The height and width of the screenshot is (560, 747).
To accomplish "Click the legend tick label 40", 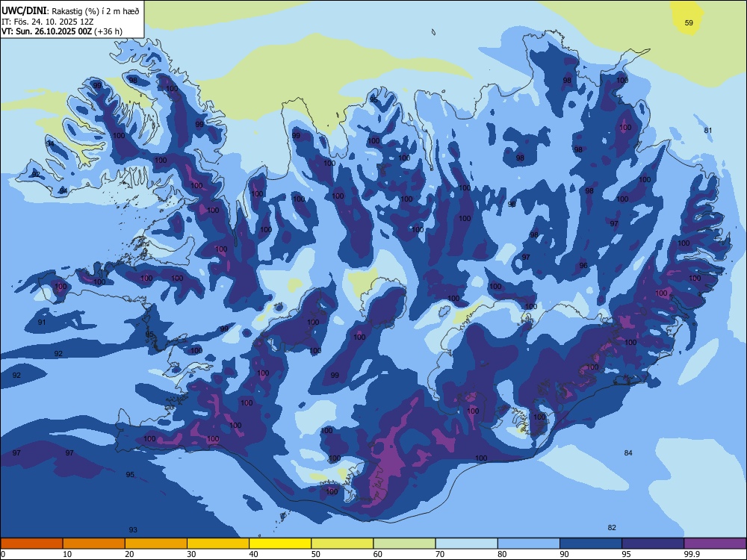I will pyautogui.click(x=253, y=554).
